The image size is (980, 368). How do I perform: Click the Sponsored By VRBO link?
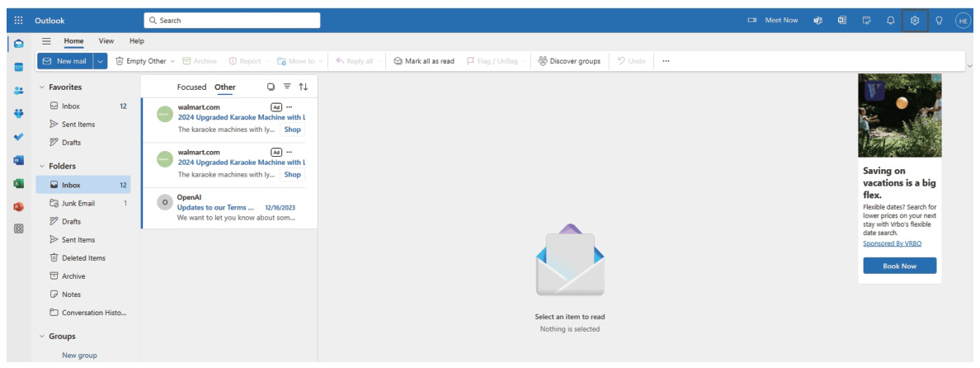[892, 243]
